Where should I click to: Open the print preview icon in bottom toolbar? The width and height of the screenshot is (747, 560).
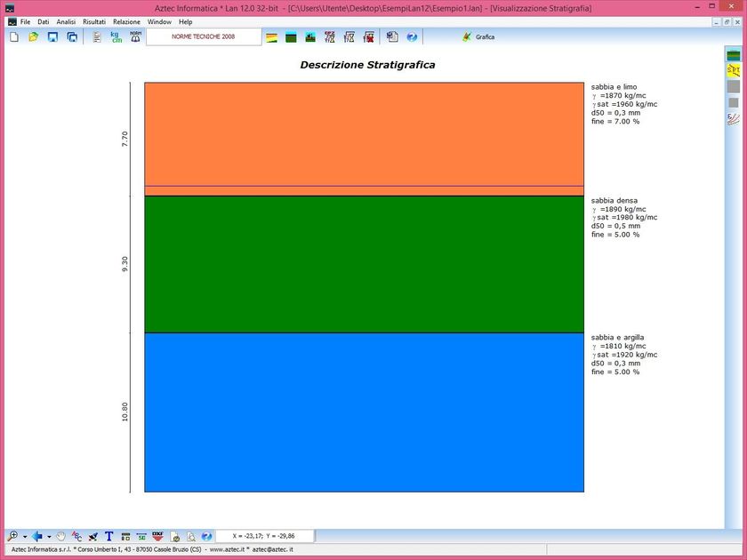(x=190, y=536)
